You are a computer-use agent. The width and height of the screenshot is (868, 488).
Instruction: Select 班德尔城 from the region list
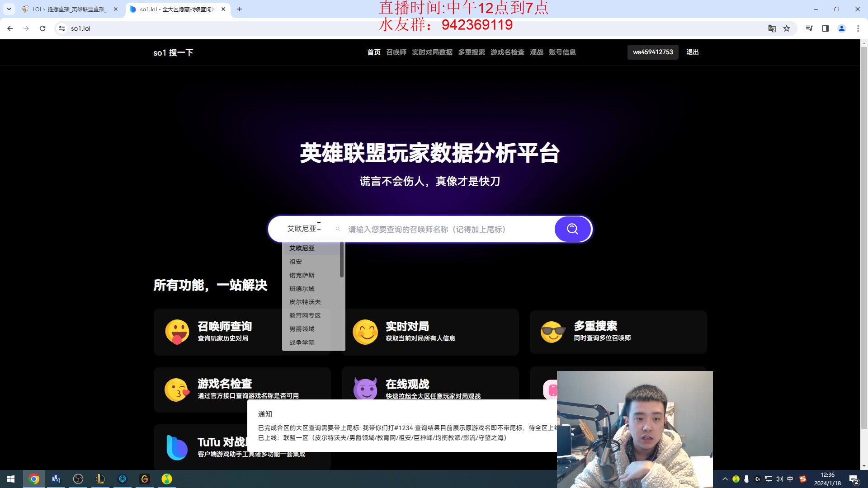pyautogui.click(x=311, y=289)
